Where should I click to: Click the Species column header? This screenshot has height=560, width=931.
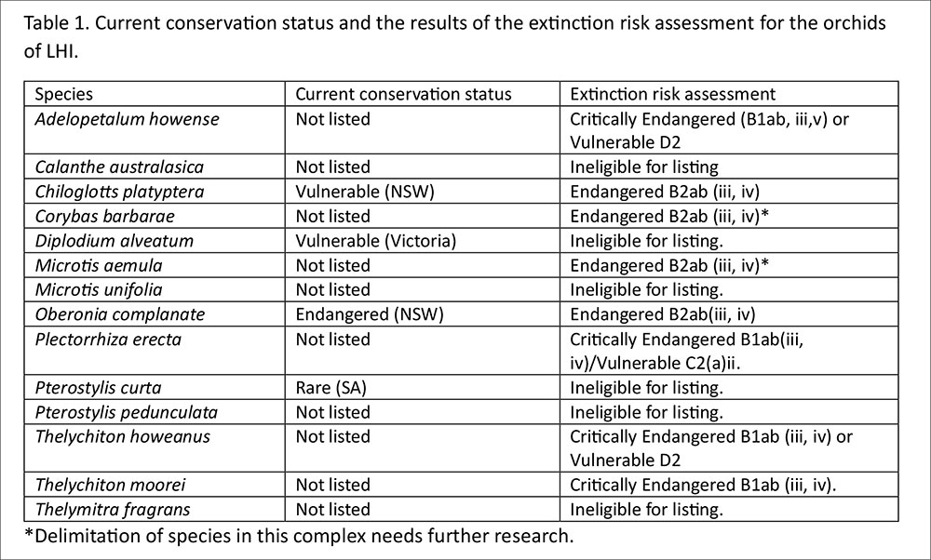tap(64, 94)
